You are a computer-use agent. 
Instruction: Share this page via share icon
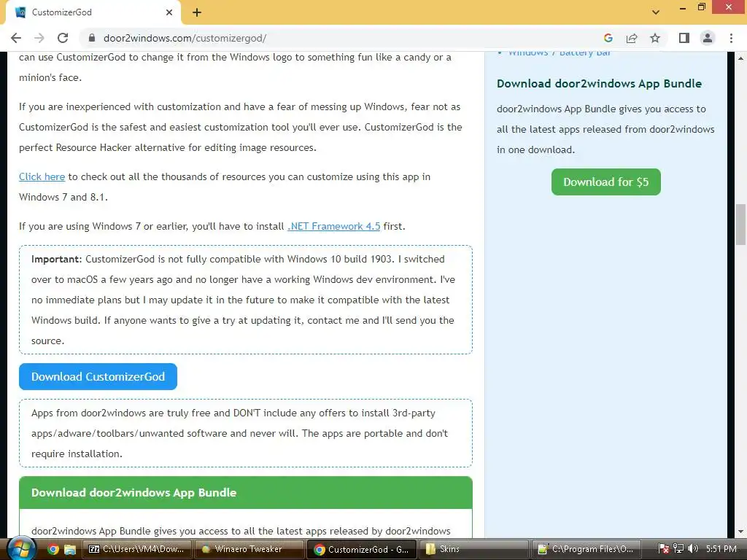[x=632, y=38]
